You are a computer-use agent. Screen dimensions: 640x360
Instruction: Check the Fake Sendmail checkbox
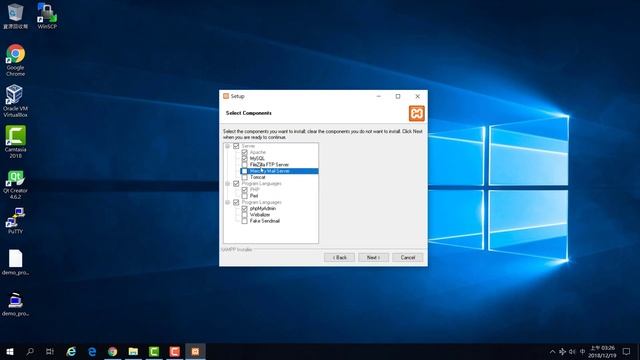tap(244, 221)
